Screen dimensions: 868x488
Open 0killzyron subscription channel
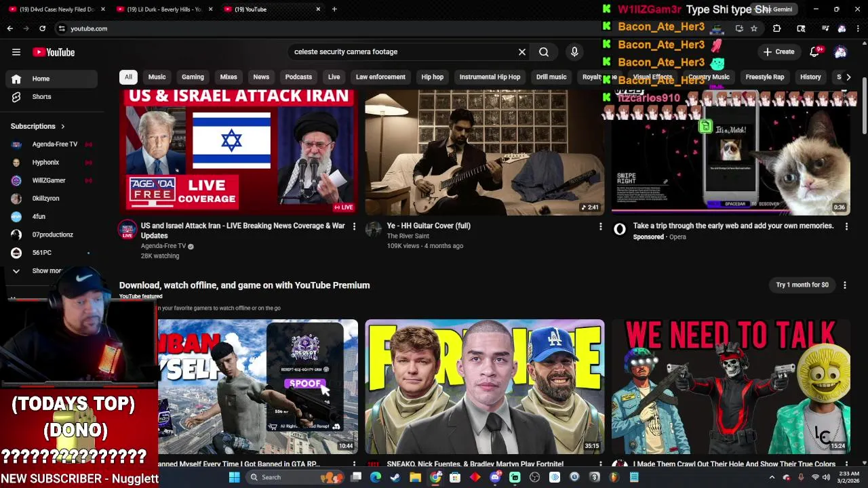tap(52, 199)
